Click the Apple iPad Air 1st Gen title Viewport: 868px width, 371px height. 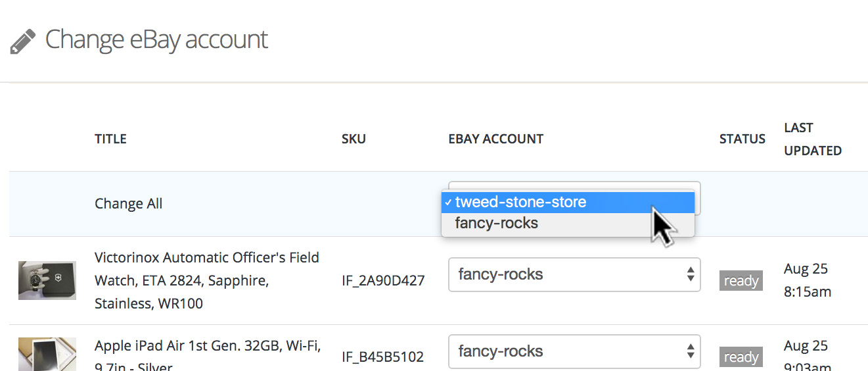click(x=206, y=347)
